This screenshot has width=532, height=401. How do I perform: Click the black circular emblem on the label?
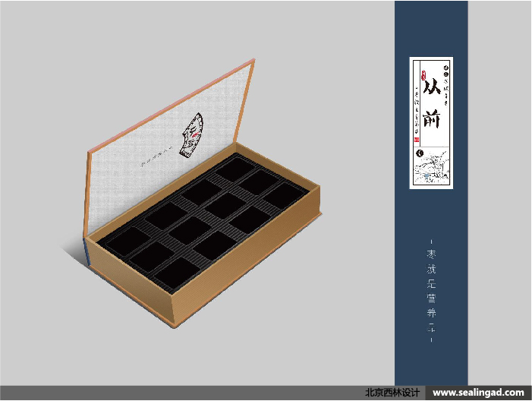coord(420,153)
